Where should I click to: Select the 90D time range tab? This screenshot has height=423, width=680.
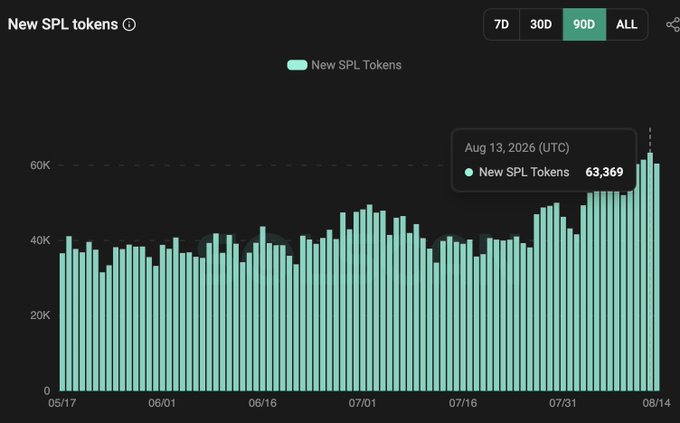click(x=584, y=24)
